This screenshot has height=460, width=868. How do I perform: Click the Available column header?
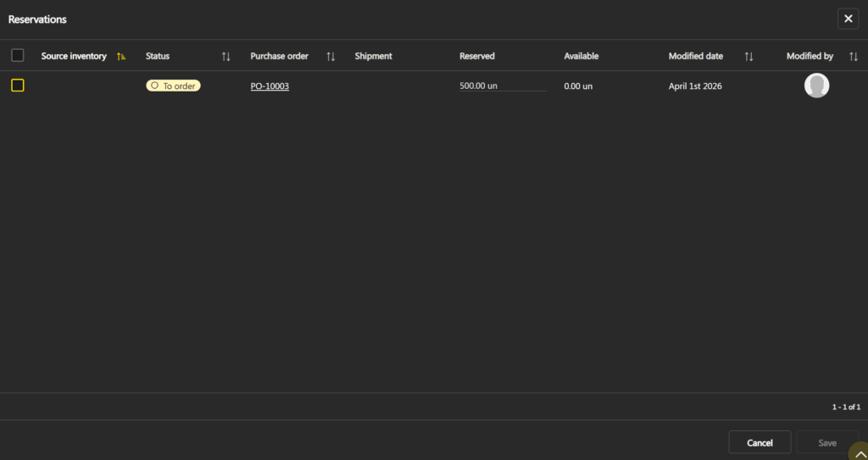pos(581,56)
